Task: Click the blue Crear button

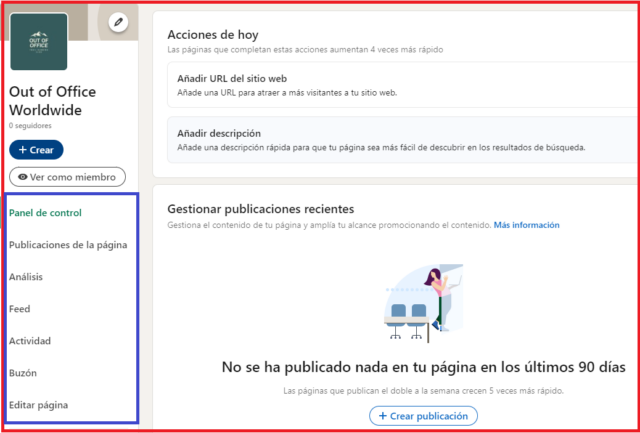Action: (x=36, y=150)
